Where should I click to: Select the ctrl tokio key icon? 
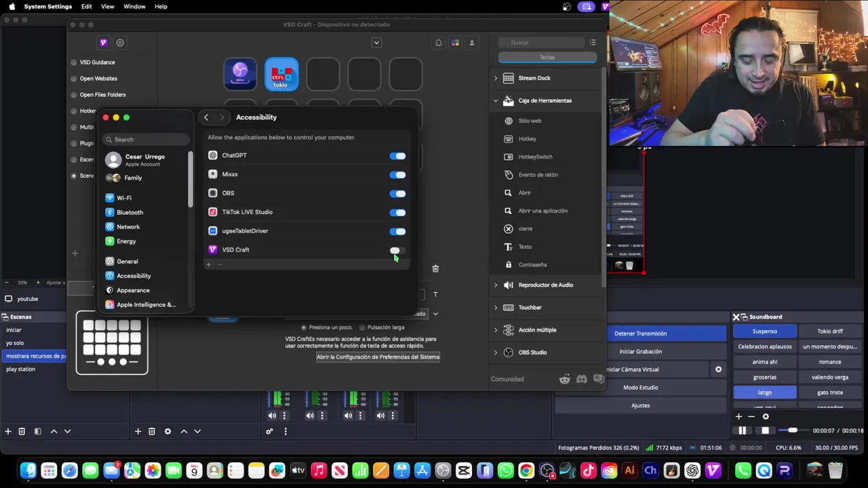pos(281,74)
